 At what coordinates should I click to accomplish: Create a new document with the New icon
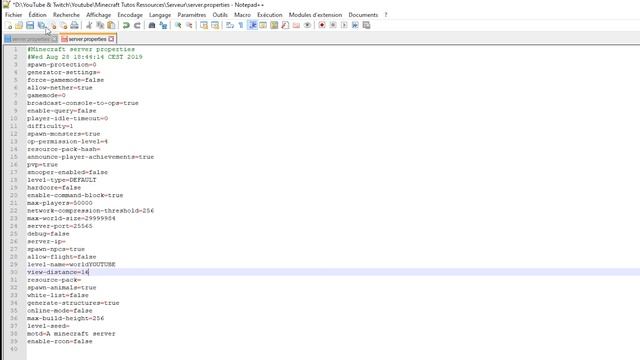(8, 25)
